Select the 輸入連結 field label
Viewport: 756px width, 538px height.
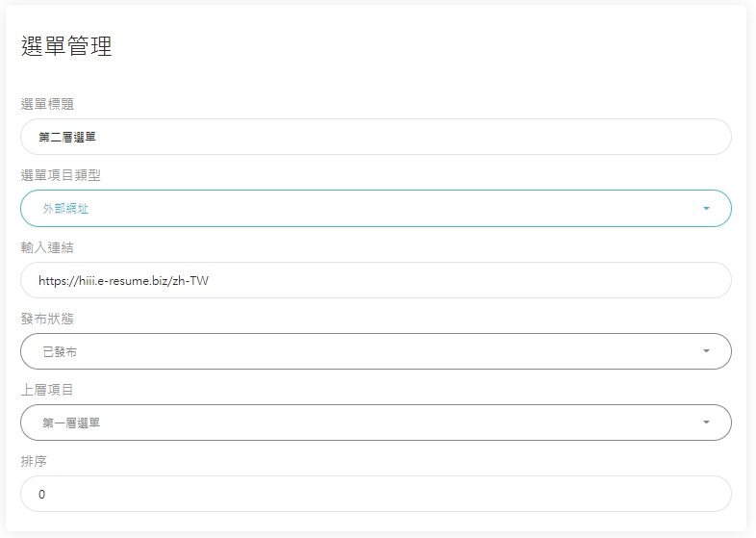(49, 247)
